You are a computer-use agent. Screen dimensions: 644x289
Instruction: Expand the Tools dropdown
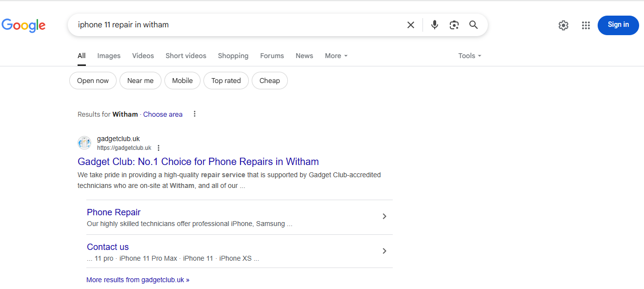click(x=470, y=56)
